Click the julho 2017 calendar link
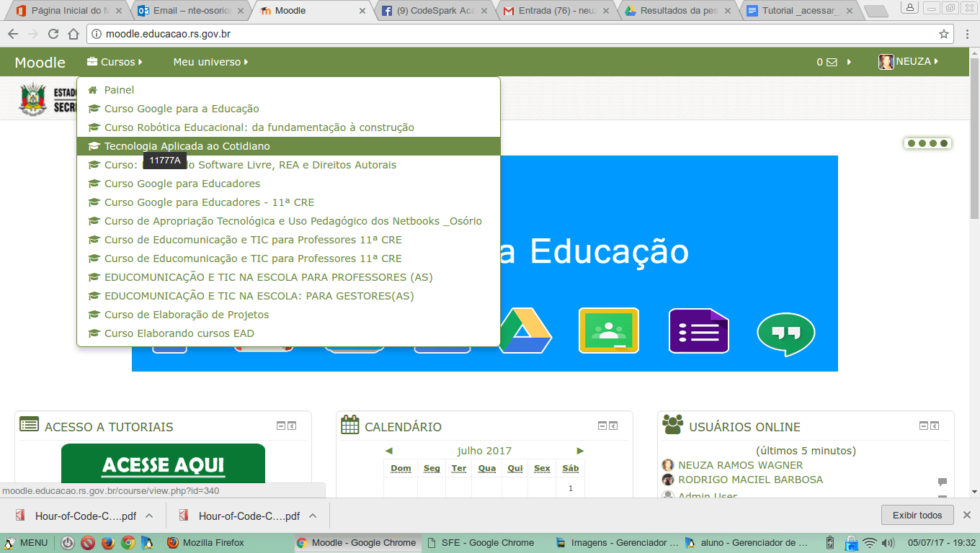 pos(484,451)
